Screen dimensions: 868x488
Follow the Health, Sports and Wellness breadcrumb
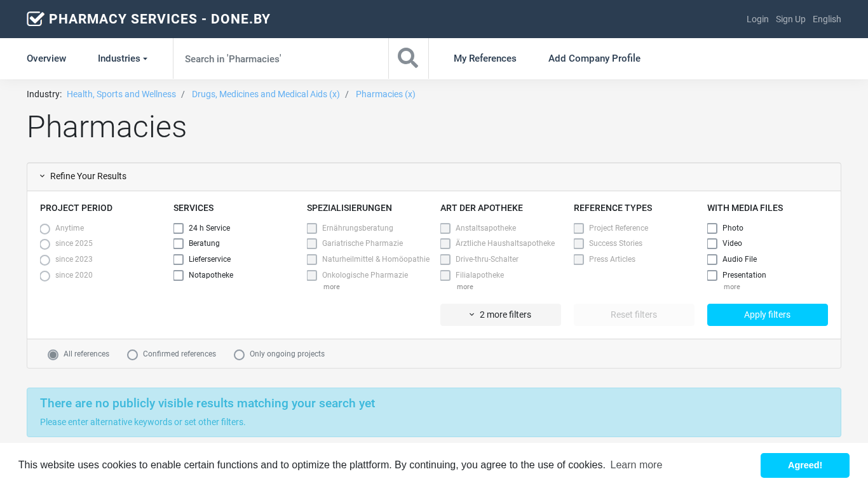(121, 94)
